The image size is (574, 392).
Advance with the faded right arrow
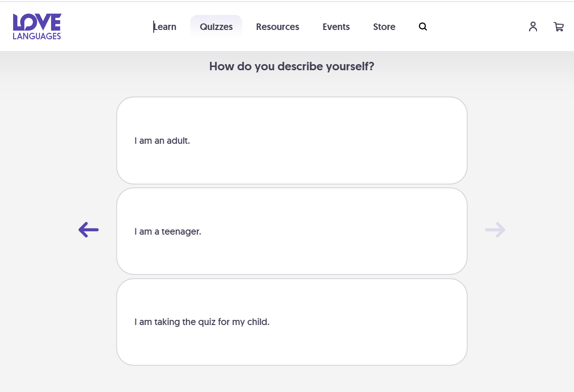point(495,229)
